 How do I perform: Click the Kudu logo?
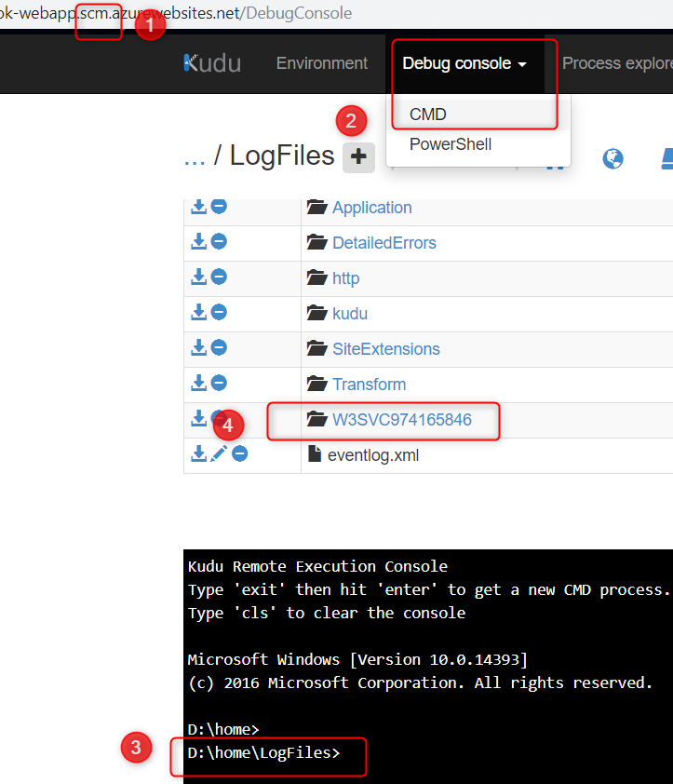pos(212,63)
